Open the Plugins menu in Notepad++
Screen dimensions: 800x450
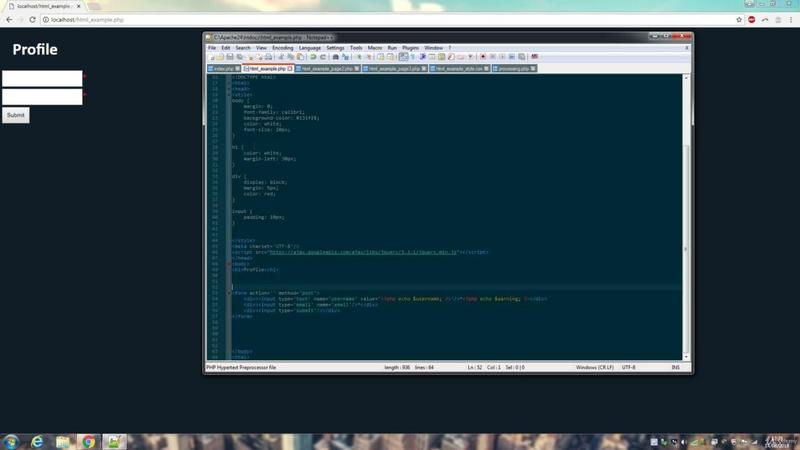[410, 48]
